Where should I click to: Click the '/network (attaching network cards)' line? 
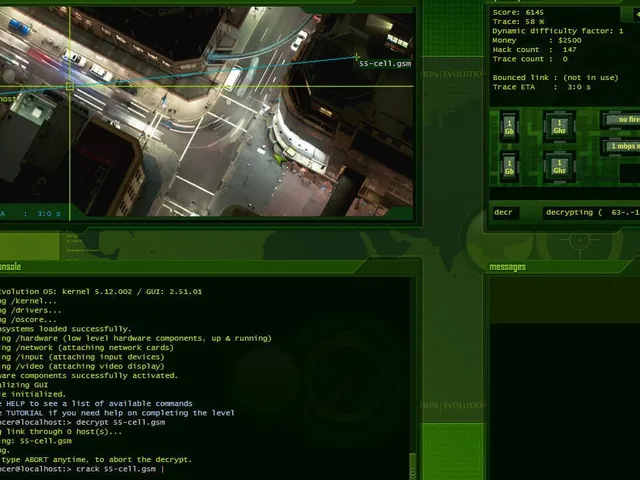pos(87,348)
